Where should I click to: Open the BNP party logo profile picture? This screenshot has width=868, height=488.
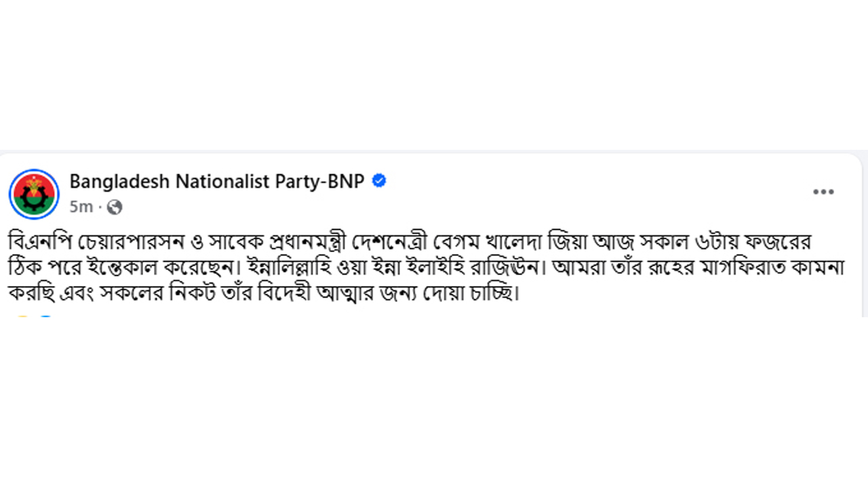[x=34, y=195]
